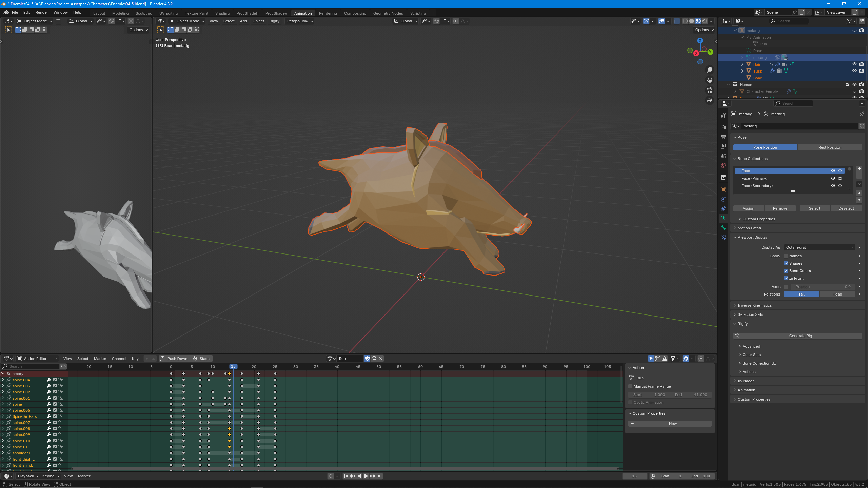This screenshot has width=868, height=488.
Task: Expand the Inverse Kinematics panel
Action: pyautogui.click(x=754, y=305)
